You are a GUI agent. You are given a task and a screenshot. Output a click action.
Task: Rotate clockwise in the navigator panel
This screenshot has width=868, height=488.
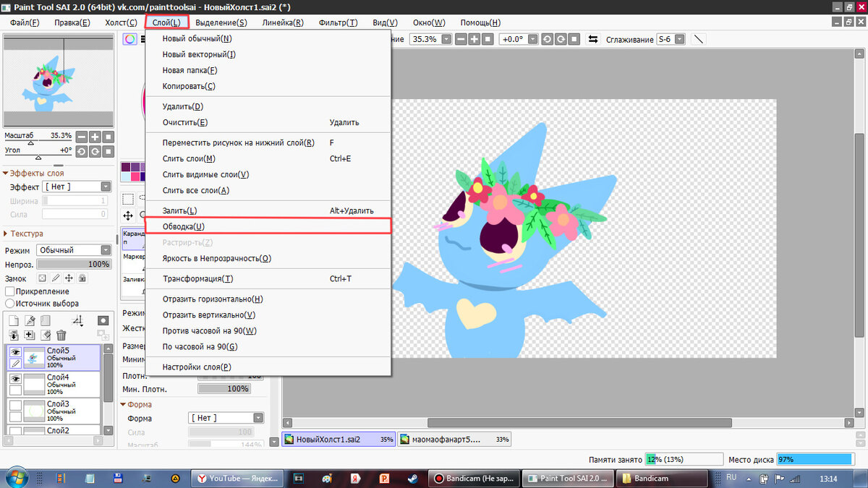click(x=95, y=151)
